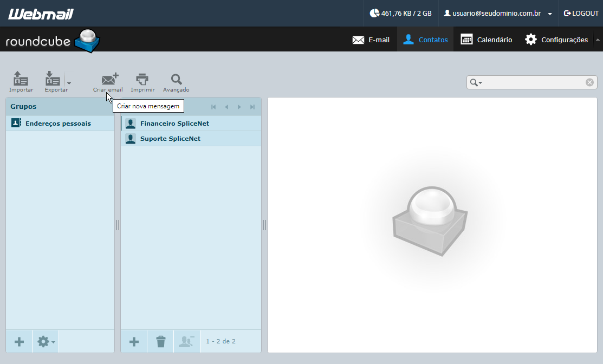Select the Contatos tab

[x=425, y=40]
